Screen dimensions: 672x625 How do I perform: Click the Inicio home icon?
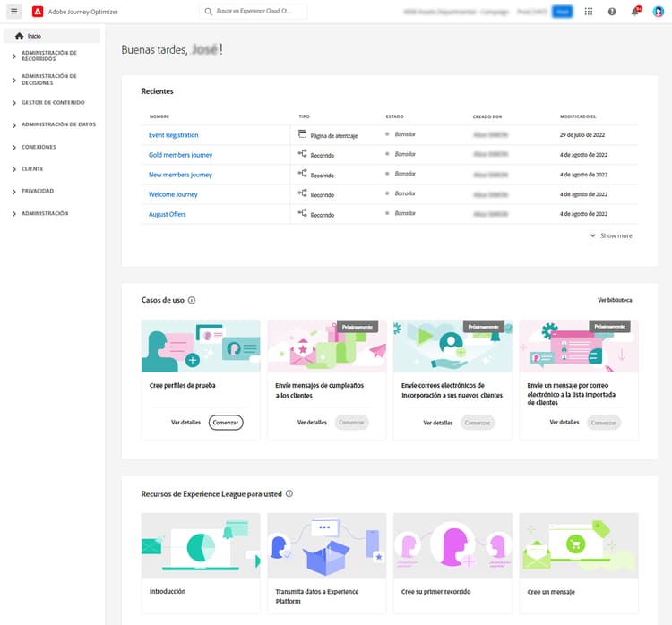pos(19,36)
